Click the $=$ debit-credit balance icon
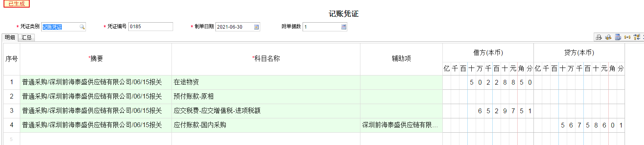 pyautogui.click(x=627, y=37)
